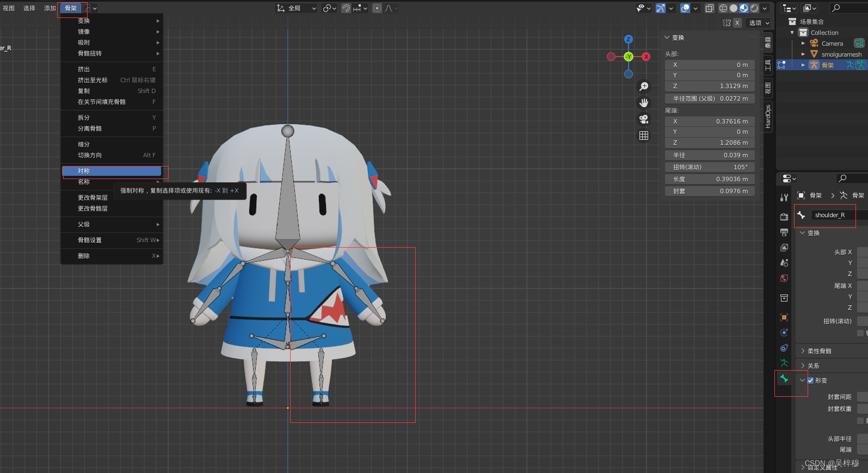Open the World properties tab icon
Screen dimensions: 868x473
(x=784, y=278)
